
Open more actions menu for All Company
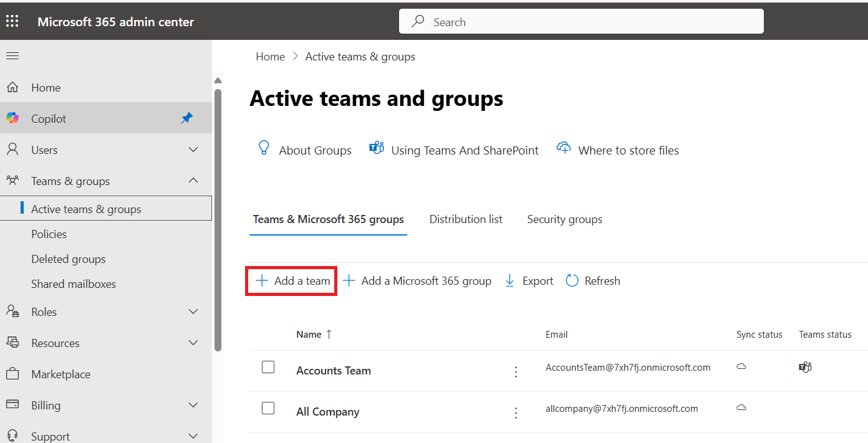[x=516, y=412]
